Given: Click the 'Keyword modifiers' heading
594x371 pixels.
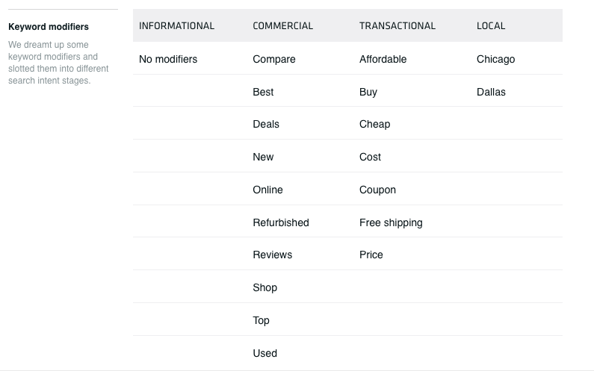Looking at the screenshot, I should [x=48, y=27].
